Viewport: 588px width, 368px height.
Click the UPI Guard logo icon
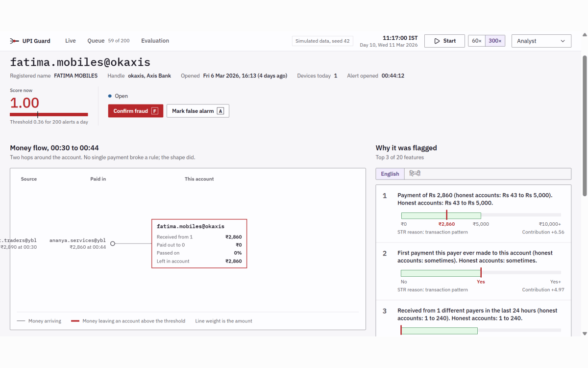pos(15,41)
